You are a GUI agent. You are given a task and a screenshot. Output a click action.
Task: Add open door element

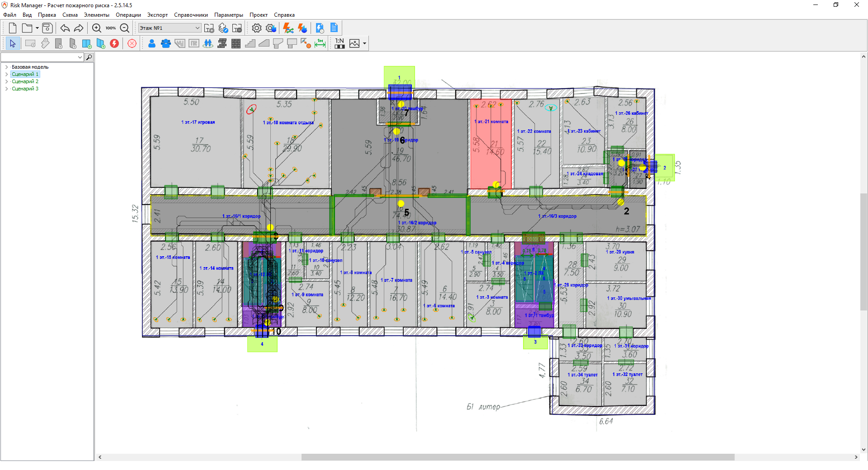coord(72,43)
